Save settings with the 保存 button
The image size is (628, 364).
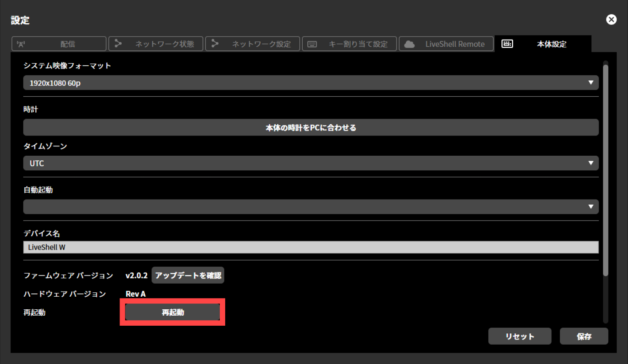584,336
